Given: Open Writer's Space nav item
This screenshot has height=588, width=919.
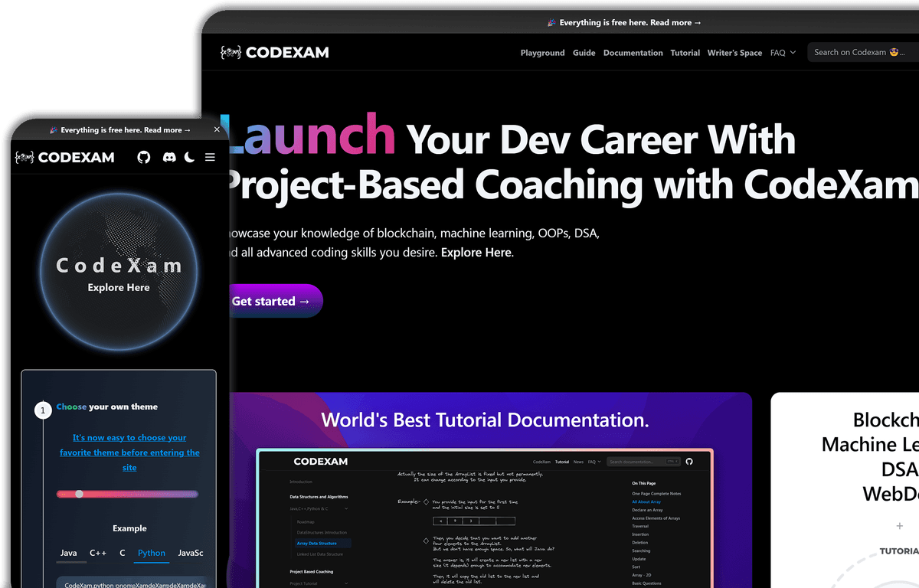Looking at the screenshot, I should (x=734, y=53).
